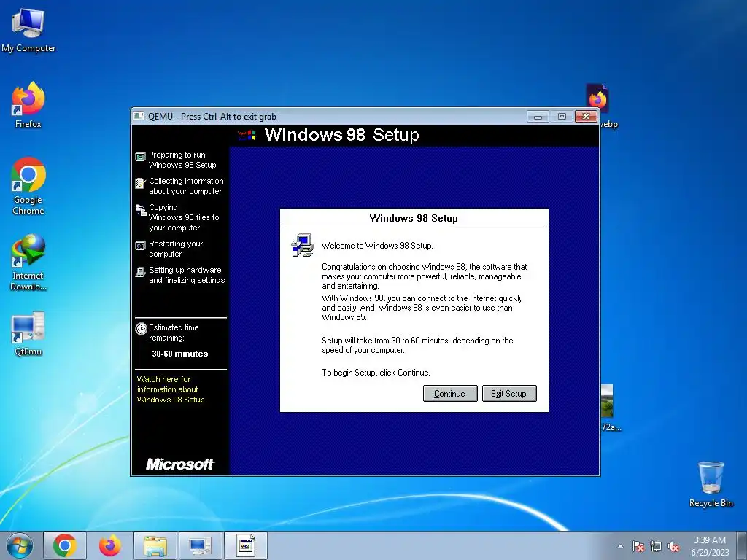This screenshot has height=560, width=747.
Task: Click the Collecting information step icon
Action: 140,183
